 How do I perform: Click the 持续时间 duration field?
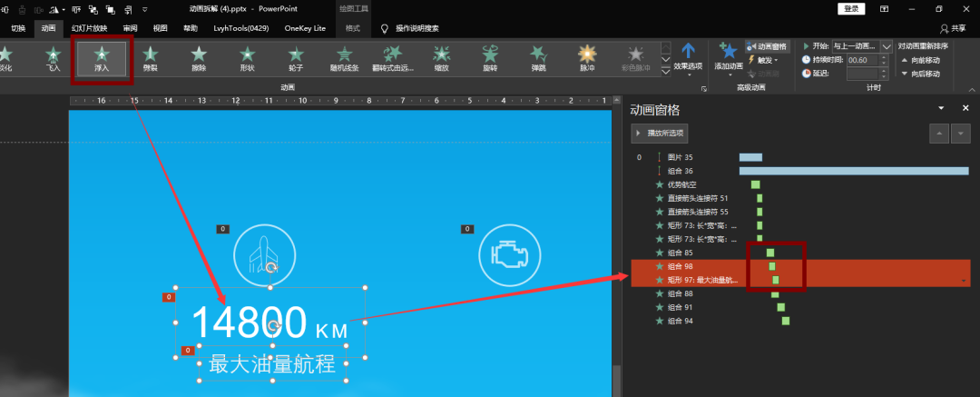pos(862,60)
